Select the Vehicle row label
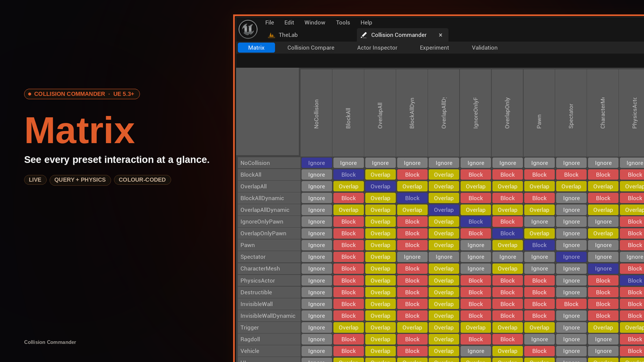The image size is (644, 362). [268, 351]
